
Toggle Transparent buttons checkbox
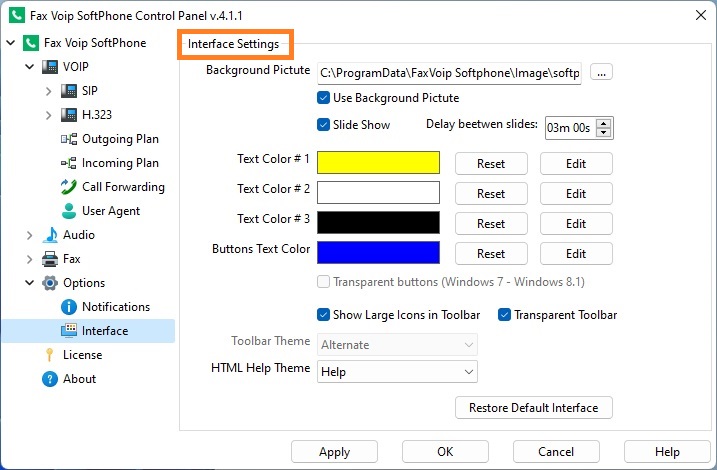tap(323, 282)
